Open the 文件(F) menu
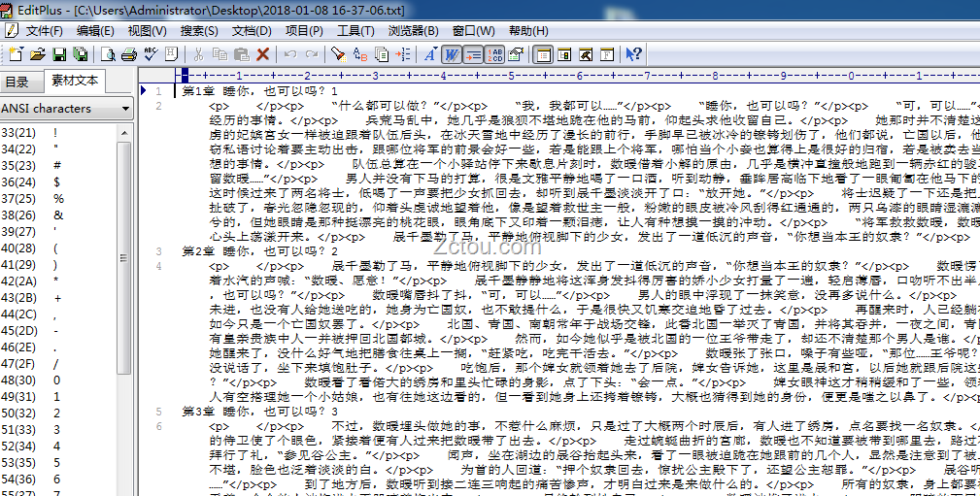980x496 pixels. point(45,31)
